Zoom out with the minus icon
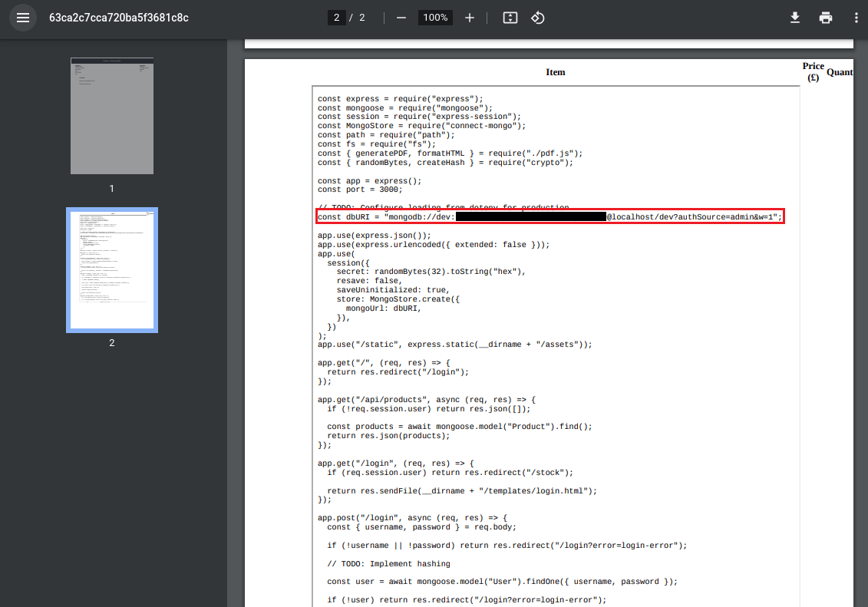868x607 pixels. tap(401, 18)
